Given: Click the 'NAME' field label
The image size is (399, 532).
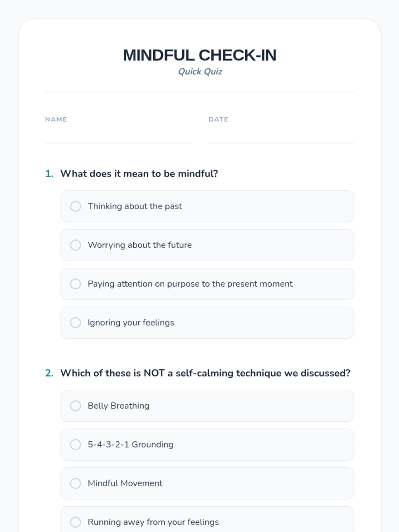Looking at the screenshot, I should [x=56, y=119].
